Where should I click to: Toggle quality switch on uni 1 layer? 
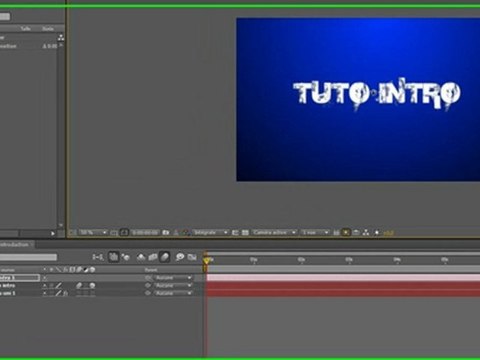(x=59, y=293)
